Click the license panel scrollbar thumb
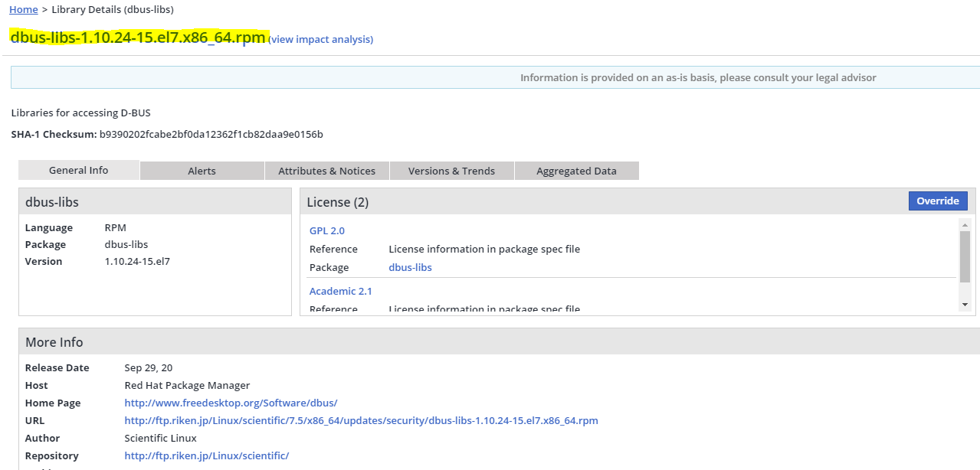980x470 pixels. pos(965,256)
